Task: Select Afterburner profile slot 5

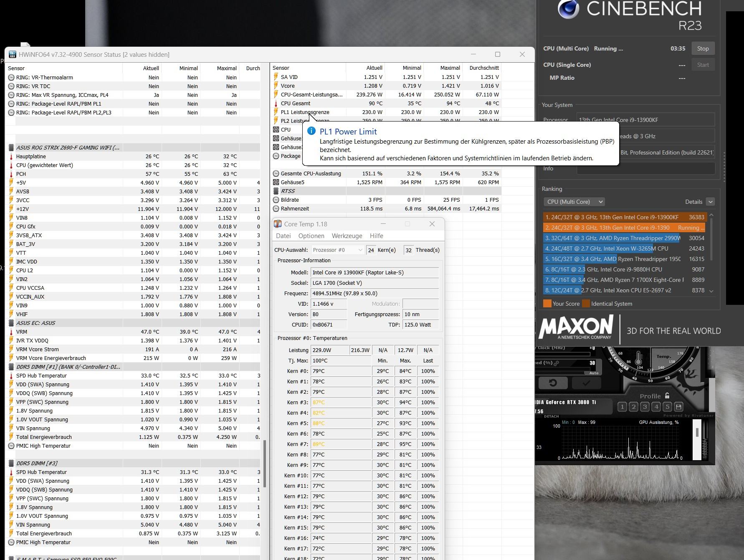Action: [x=667, y=407]
